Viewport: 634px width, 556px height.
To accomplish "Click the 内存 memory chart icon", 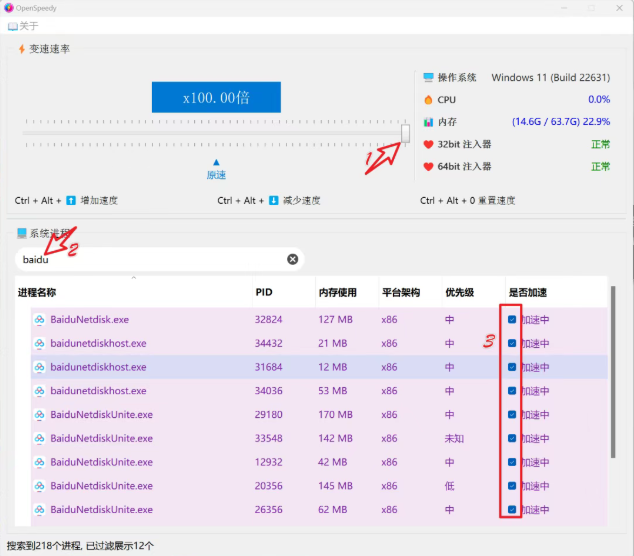I will (428, 122).
